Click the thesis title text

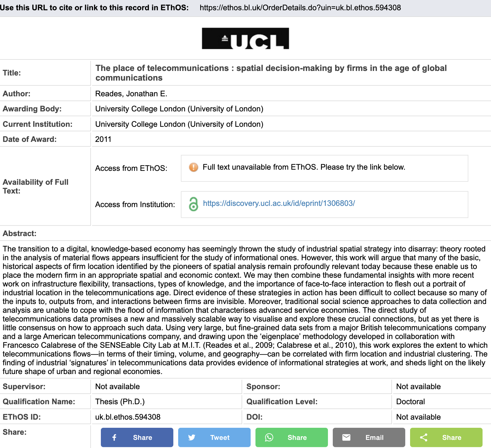(271, 73)
